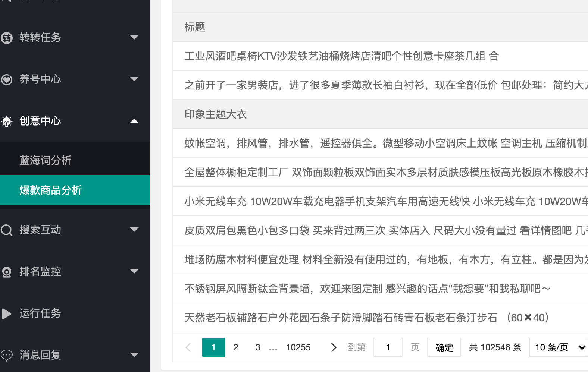The height and width of the screenshot is (372, 588).
Task: Click the 搜索互动 magnifier icon
Action: pos(7,230)
